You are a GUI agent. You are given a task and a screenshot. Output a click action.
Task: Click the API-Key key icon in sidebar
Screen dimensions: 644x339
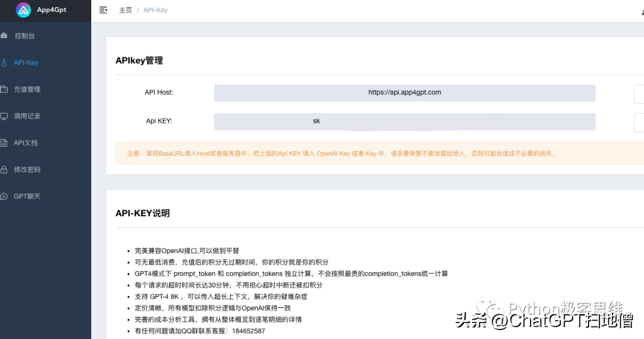(4, 63)
